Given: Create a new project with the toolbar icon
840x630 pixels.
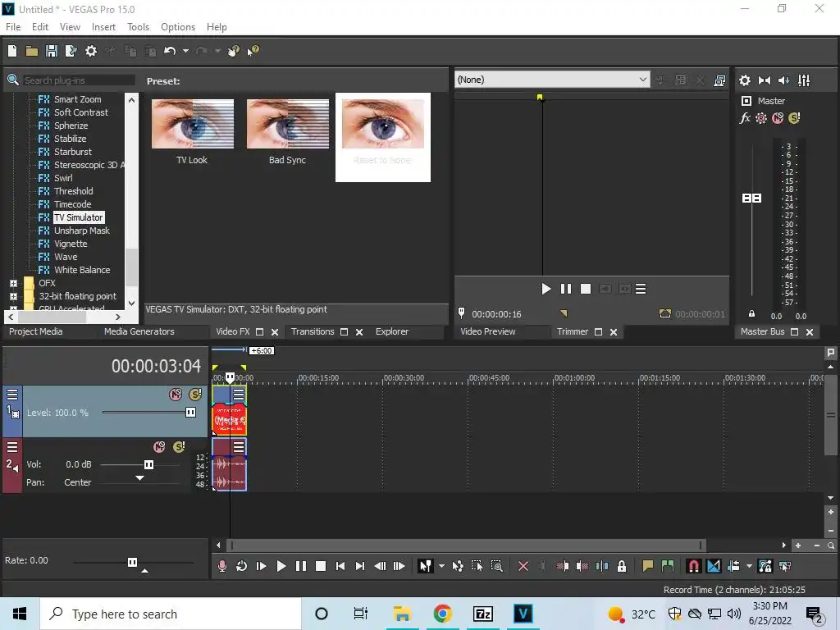Looking at the screenshot, I should click(12, 51).
